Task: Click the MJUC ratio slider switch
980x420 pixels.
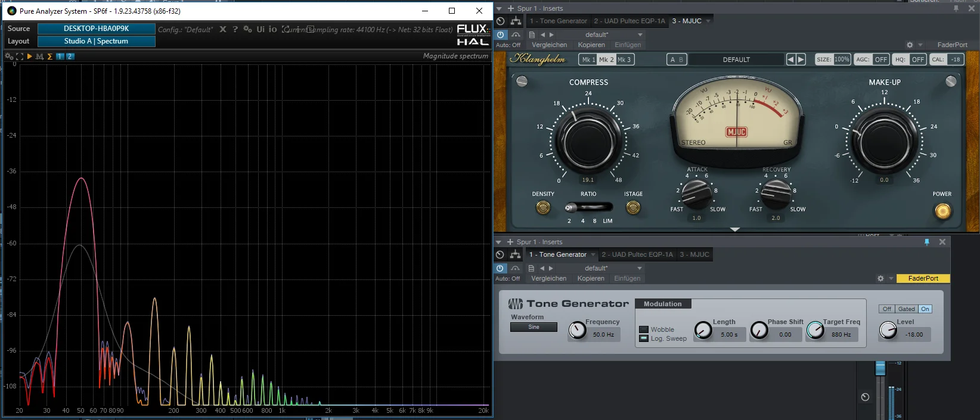Action: coord(588,207)
